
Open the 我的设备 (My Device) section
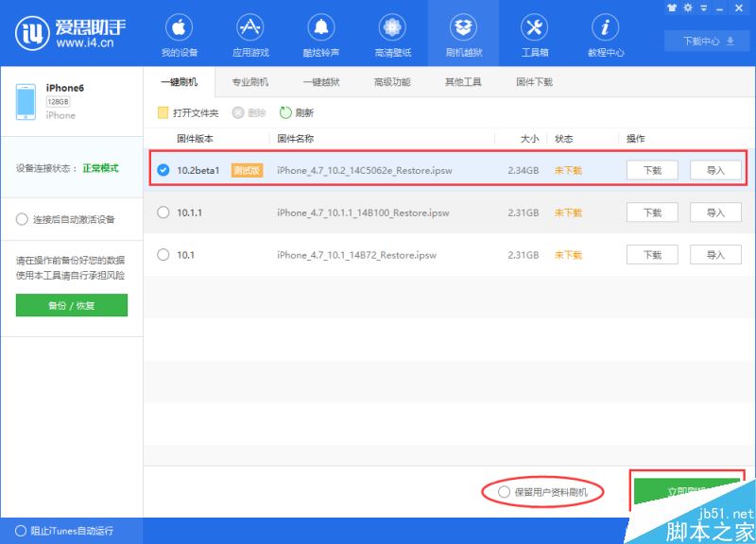pos(179,35)
